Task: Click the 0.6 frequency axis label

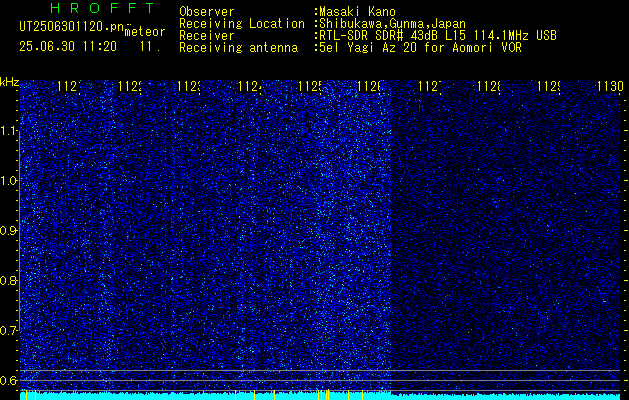Action: 8,380
